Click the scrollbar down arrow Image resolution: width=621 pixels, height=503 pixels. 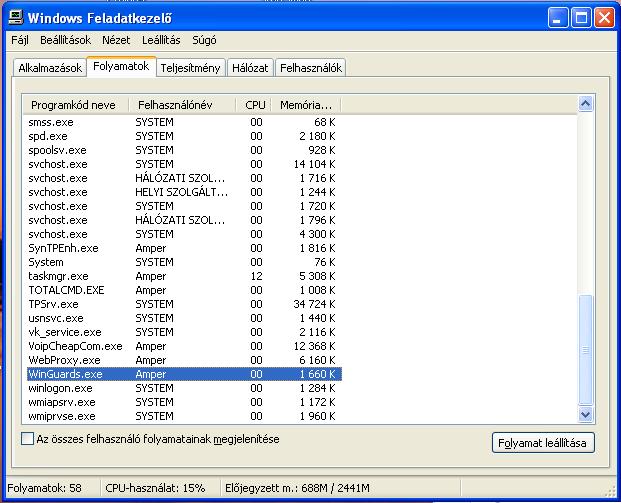click(x=585, y=415)
